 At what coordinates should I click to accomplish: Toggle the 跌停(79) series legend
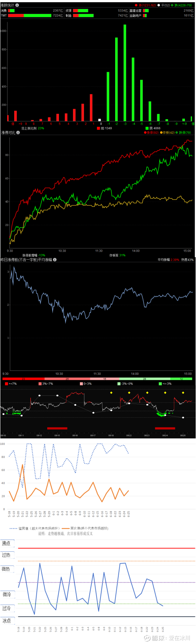click(x=184, y=133)
